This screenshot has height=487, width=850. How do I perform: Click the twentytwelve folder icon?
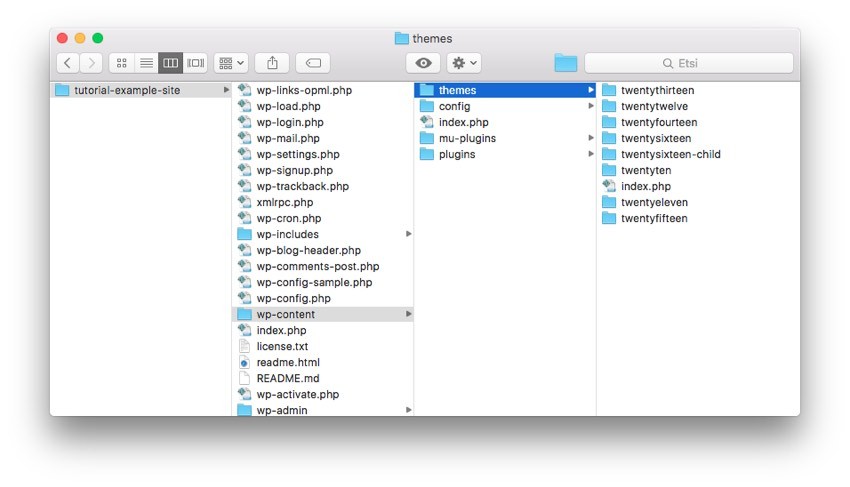(609, 106)
